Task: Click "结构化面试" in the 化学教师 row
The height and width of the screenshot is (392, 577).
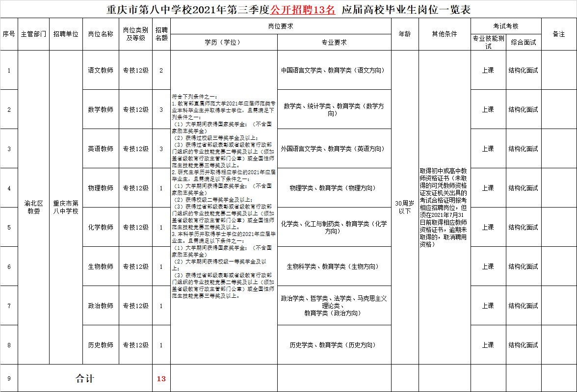Action: [524, 228]
